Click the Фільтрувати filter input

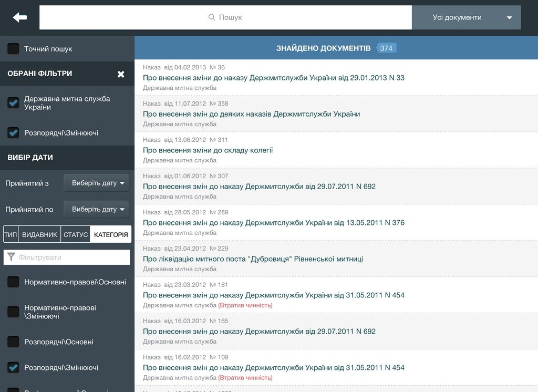(x=67, y=257)
